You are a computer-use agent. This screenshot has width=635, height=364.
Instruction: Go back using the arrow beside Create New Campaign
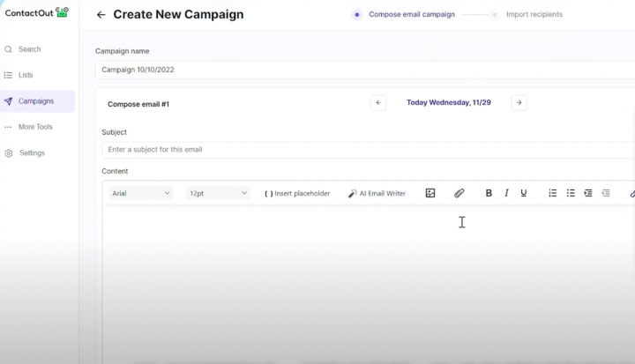(x=101, y=15)
